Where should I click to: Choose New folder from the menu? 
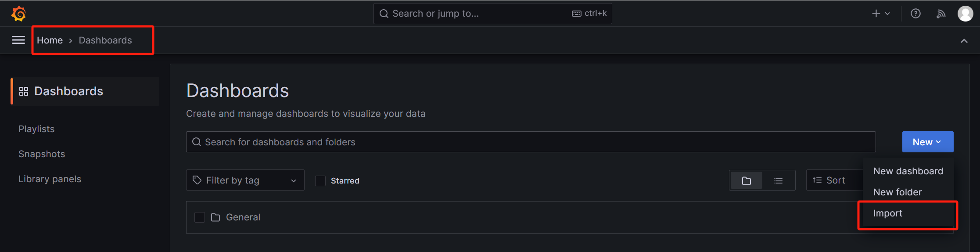tap(897, 192)
